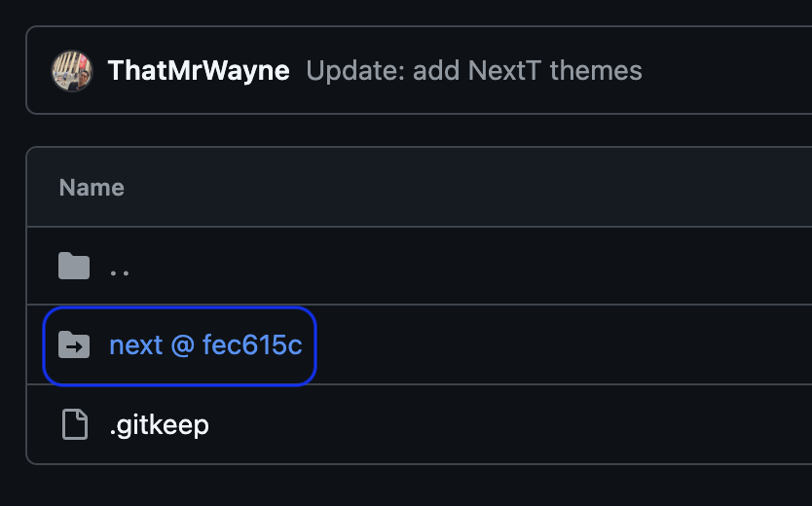Open the 'Update: add NextT themes' commit message
Viewport: 812px width, 506px height.
tap(474, 70)
